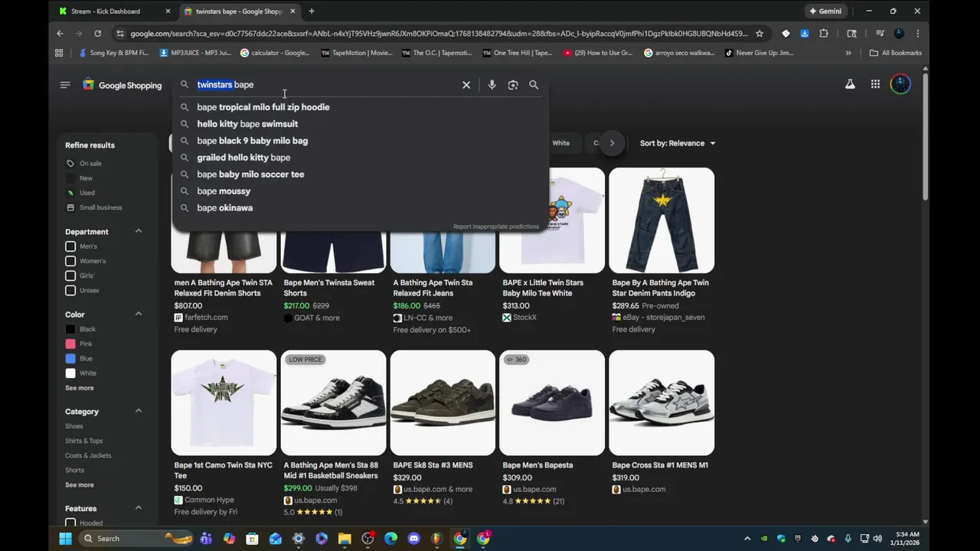Open File Explorer from the taskbar

pyautogui.click(x=345, y=539)
